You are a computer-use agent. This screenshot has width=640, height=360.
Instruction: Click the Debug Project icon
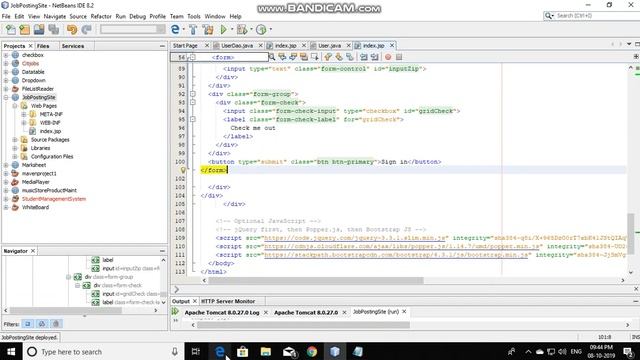click(242, 29)
